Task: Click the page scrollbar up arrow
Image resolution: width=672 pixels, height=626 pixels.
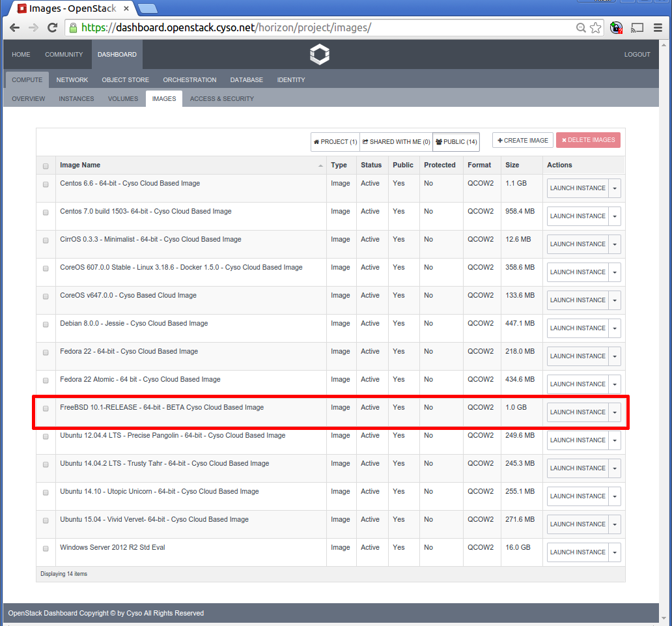Action: tap(664, 44)
